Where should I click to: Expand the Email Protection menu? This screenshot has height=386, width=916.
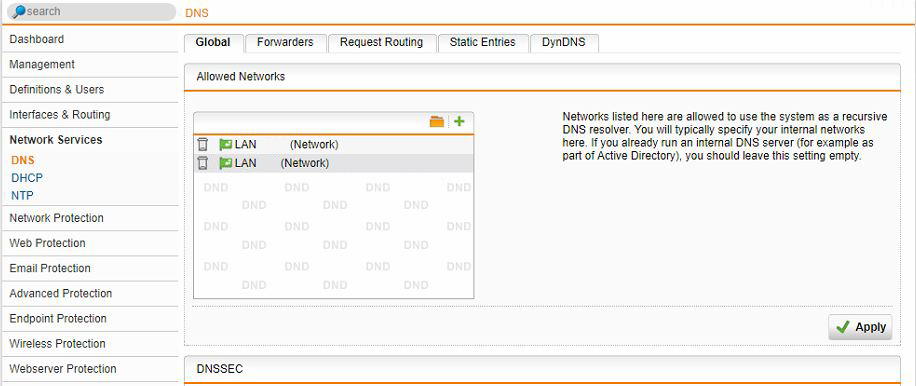pos(89,269)
